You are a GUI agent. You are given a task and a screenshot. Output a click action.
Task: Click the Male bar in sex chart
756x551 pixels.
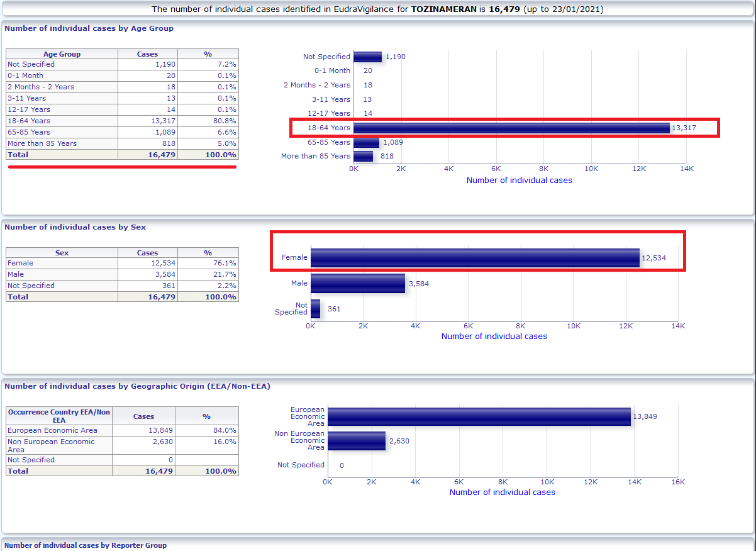357,284
